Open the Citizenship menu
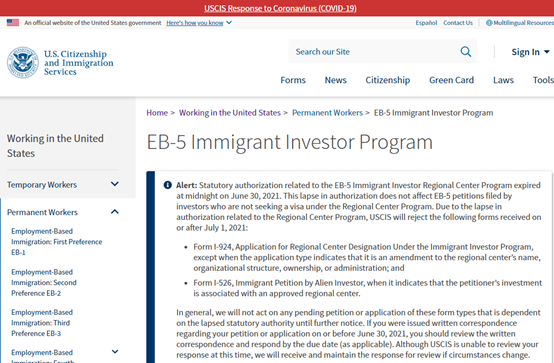Viewport: 554px width, 363px height. (388, 80)
